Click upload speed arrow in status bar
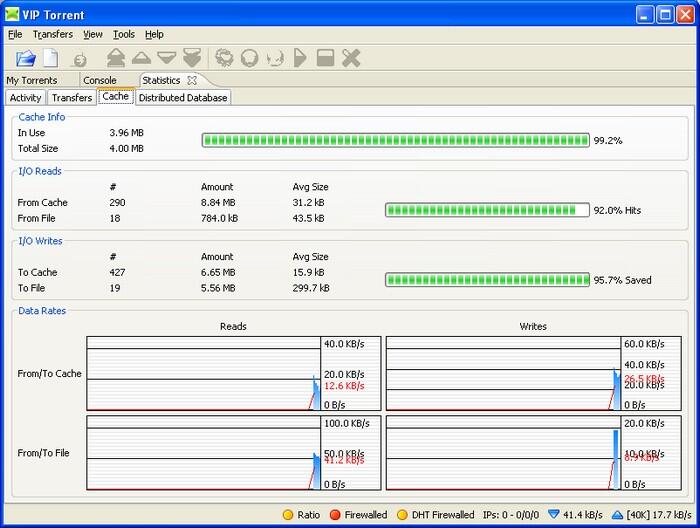Image resolution: width=700 pixels, height=528 pixels. (x=617, y=515)
